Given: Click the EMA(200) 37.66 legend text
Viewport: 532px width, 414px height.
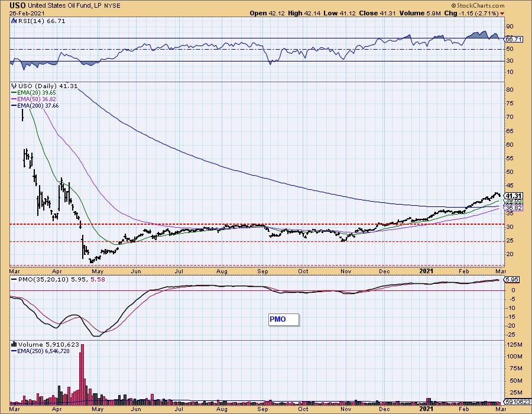Looking at the screenshot, I should tap(38, 105).
